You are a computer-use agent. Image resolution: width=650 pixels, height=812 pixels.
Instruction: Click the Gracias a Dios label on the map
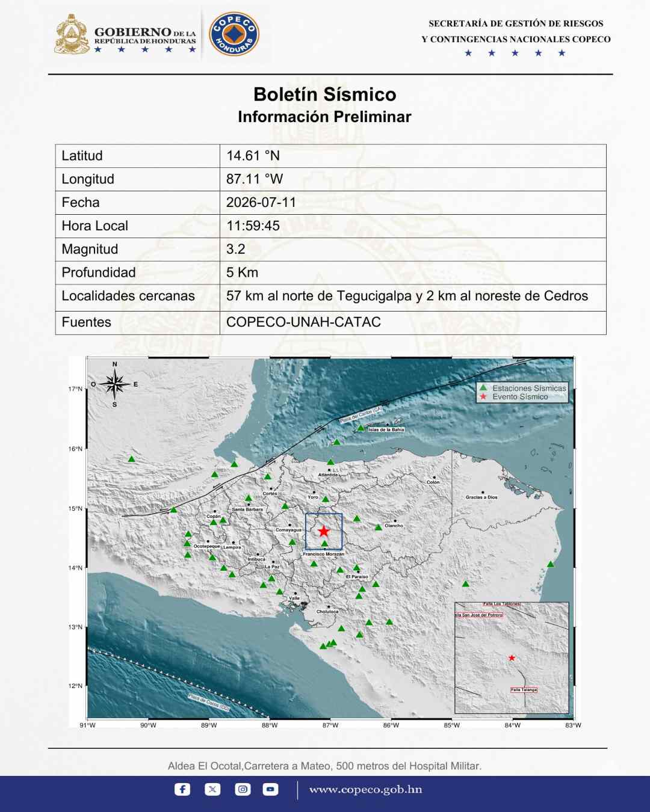click(x=481, y=497)
